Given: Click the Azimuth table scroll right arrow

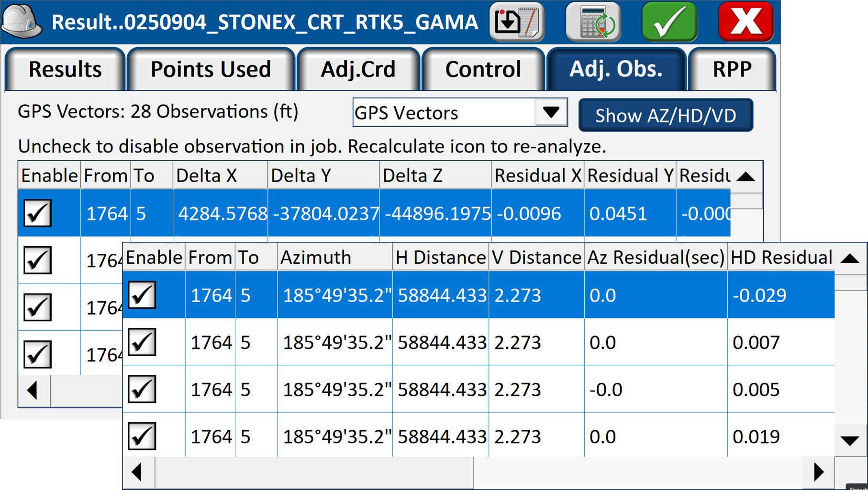Looking at the screenshot, I should (819, 472).
